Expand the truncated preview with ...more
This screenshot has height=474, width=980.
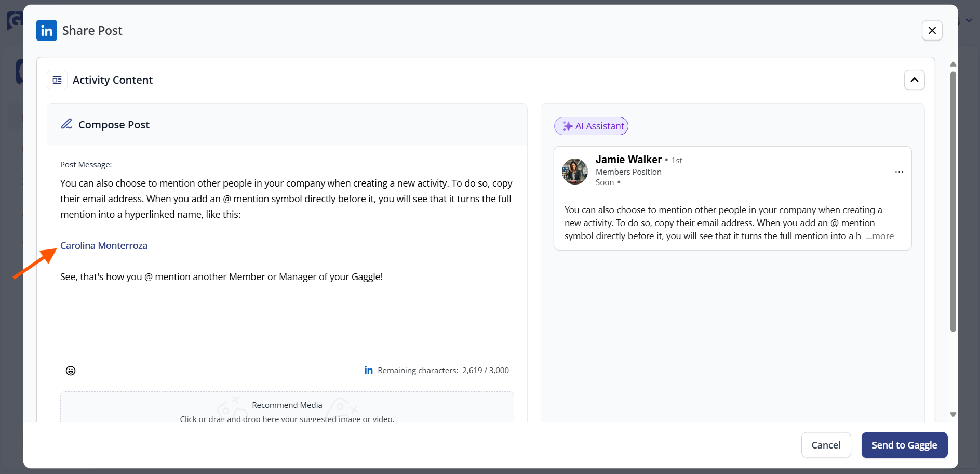880,236
